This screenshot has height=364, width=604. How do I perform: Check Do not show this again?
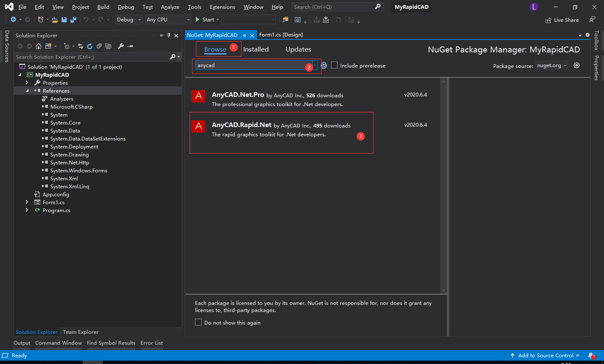tap(198, 322)
